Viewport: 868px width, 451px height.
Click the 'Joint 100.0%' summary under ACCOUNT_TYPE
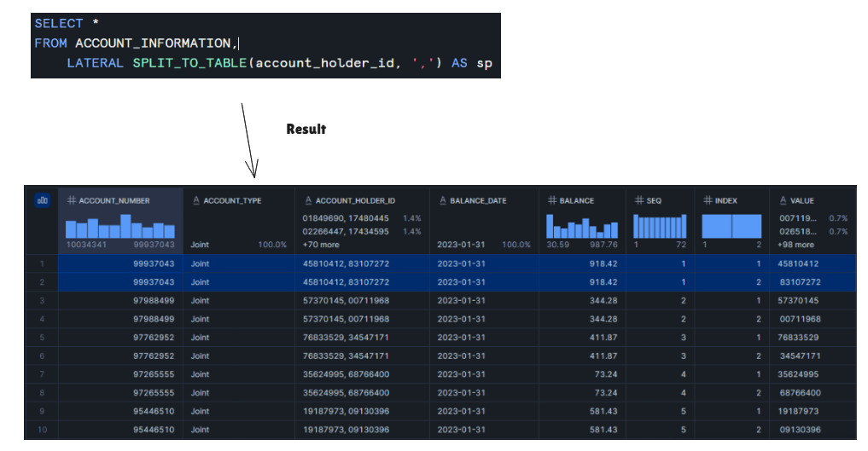tap(239, 245)
